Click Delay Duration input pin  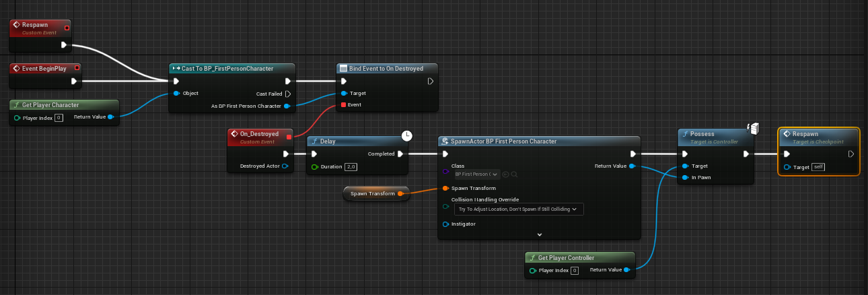click(314, 166)
